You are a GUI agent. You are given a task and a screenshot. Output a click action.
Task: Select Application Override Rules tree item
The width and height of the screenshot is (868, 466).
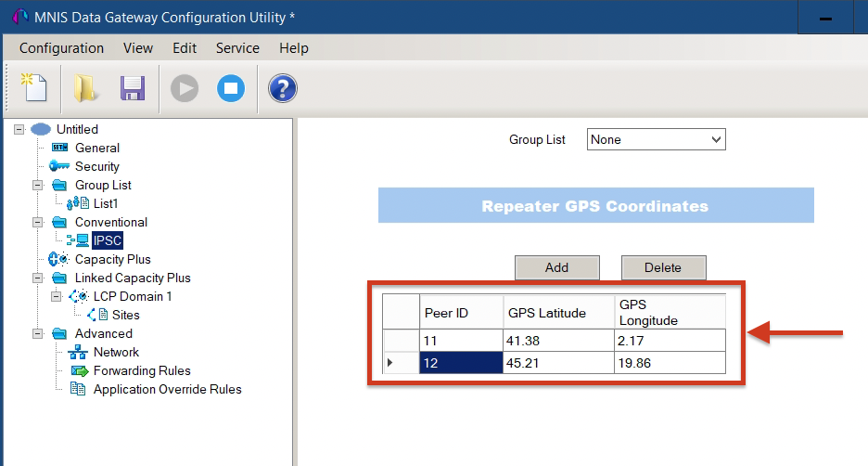167,390
